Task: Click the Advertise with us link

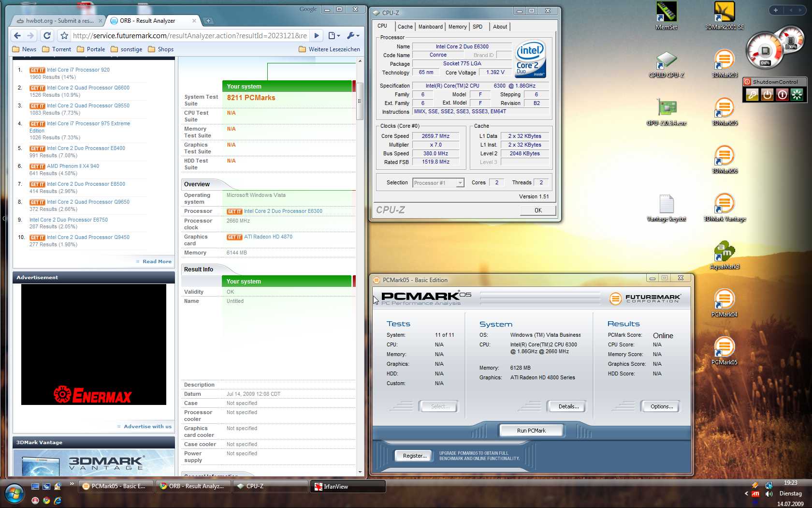Action: (x=147, y=426)
